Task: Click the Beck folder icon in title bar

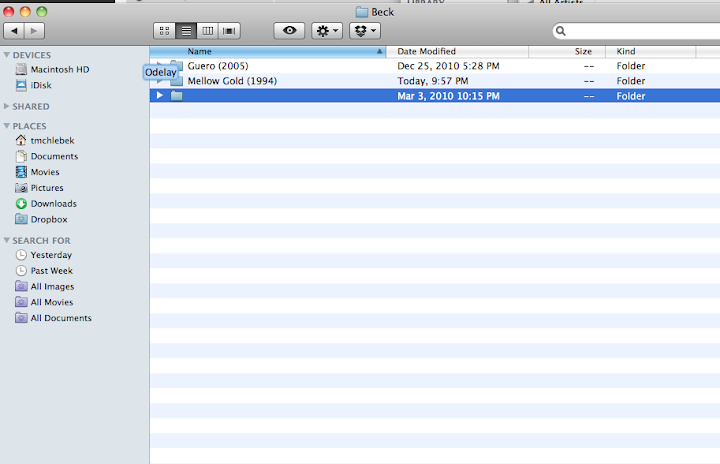Action: coord(362,12)
